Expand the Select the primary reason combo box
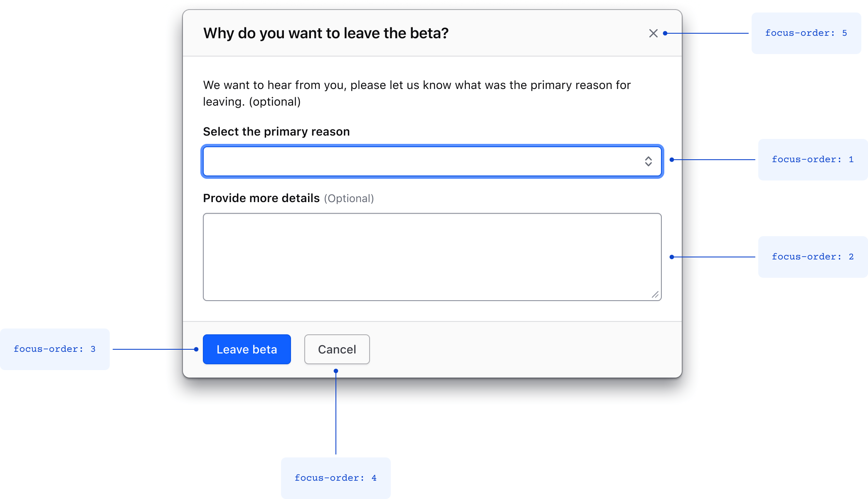The image size is (868, 499). 432,161
